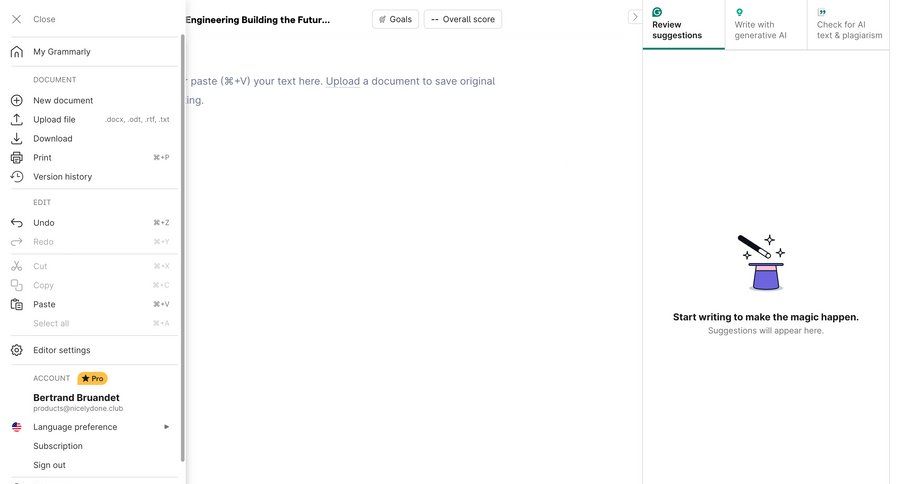This screenshot has height=484, width=900.
Task: Open the Goals button
Action: [x=395, y=19]
